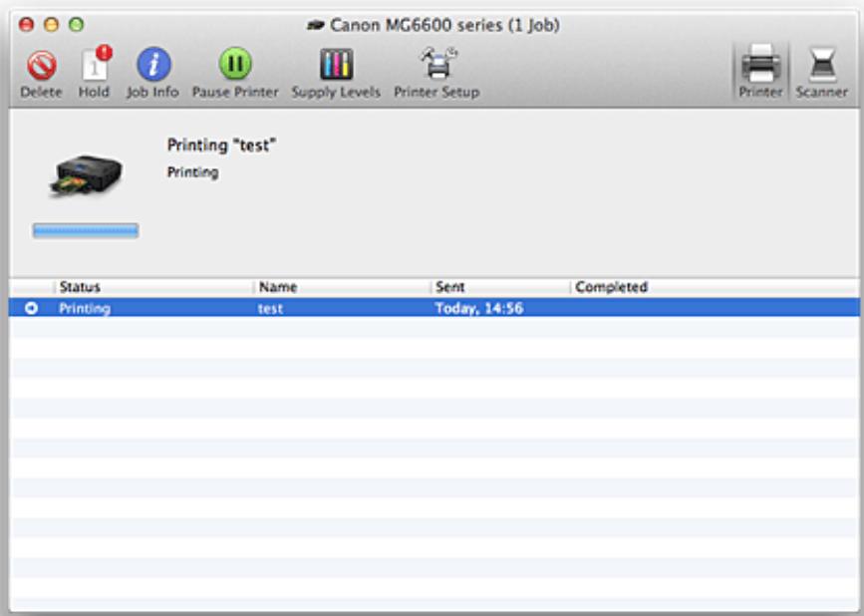
Task: Minimize the window with the yellow button
Action: click(x=51, y=24)
